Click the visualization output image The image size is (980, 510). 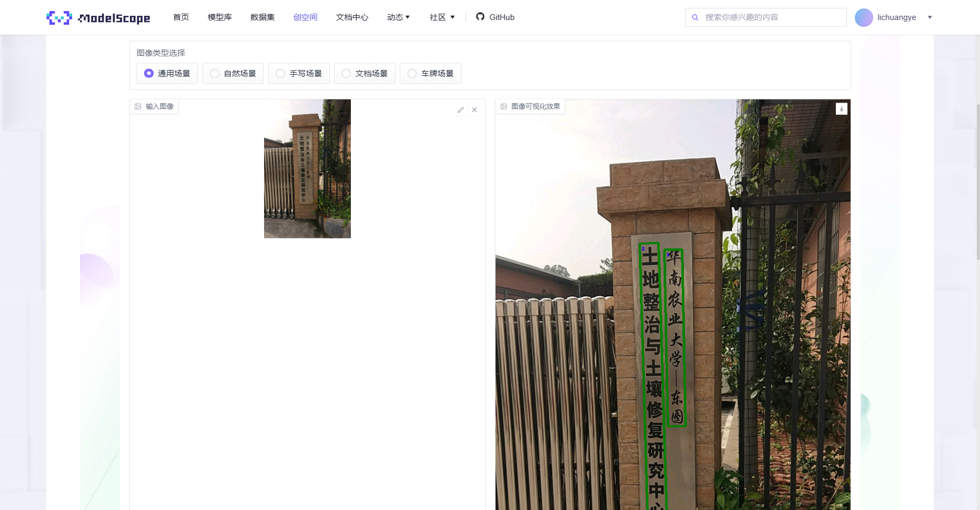[x=673, y=305]
